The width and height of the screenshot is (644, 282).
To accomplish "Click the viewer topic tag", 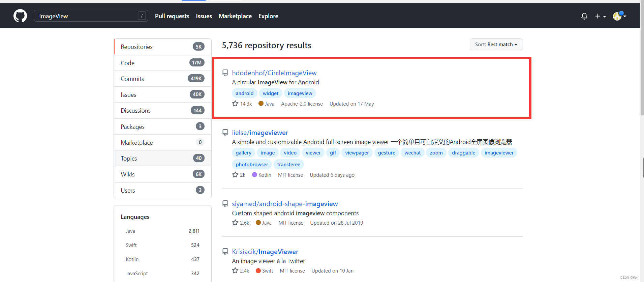I will point(313,153).
